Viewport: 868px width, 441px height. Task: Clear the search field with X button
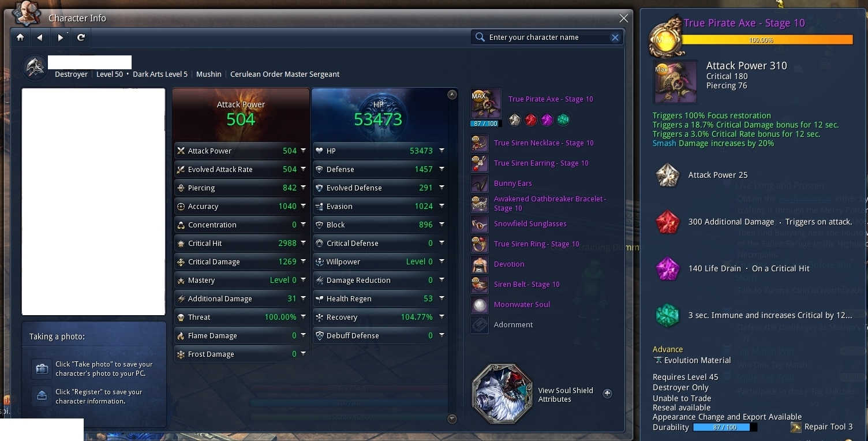(x=615, y=38)
